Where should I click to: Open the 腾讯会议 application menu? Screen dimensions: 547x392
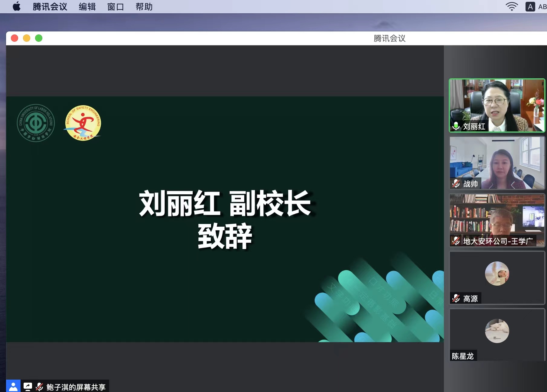[50, 7]
